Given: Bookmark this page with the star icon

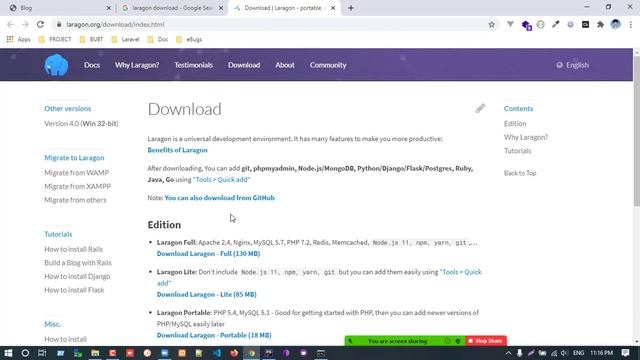Looking at the screenshot, I should [491, 24].
